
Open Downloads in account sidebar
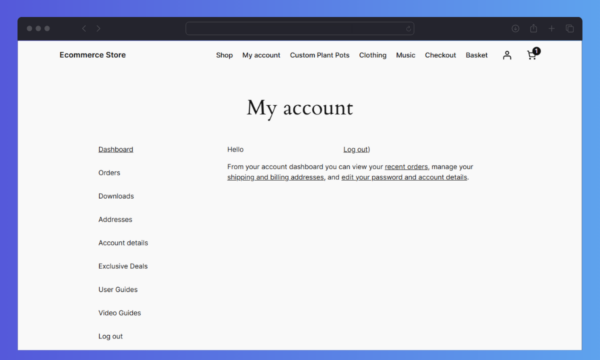click(x=116, y=196)
